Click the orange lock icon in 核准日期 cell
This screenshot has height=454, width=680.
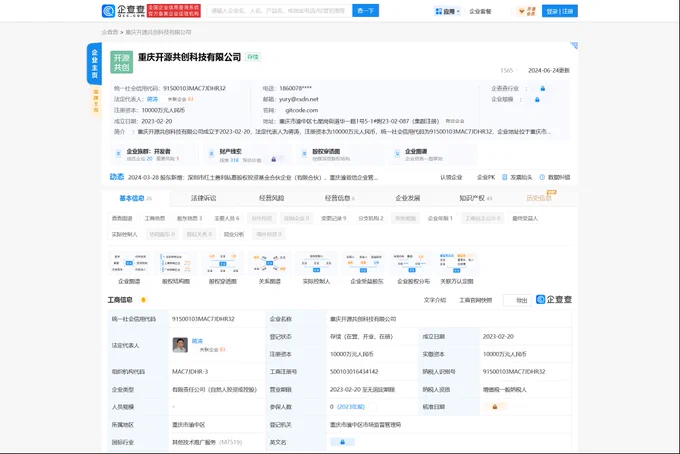pyautogui.click(x=495, y=407)
